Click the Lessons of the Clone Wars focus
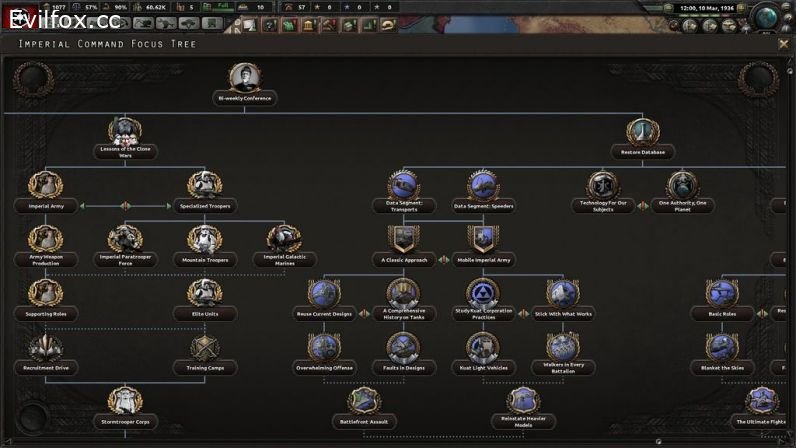This screenshot has height=448, width=796. [x=125, y=132]
